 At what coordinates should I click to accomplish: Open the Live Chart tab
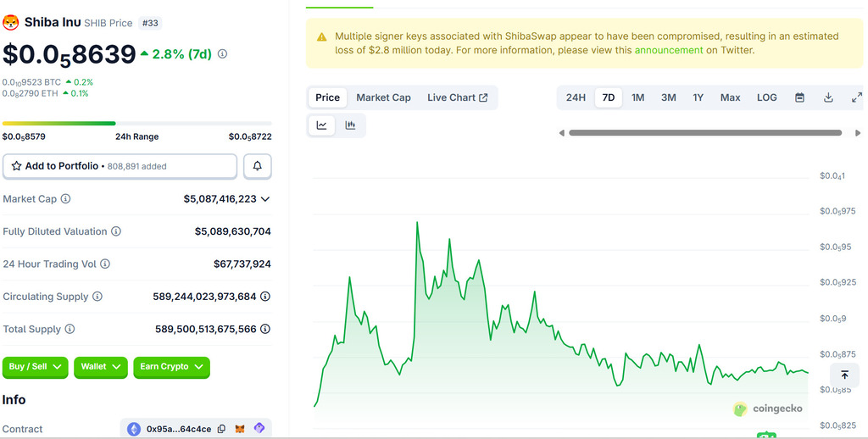[x=457, y=97]
